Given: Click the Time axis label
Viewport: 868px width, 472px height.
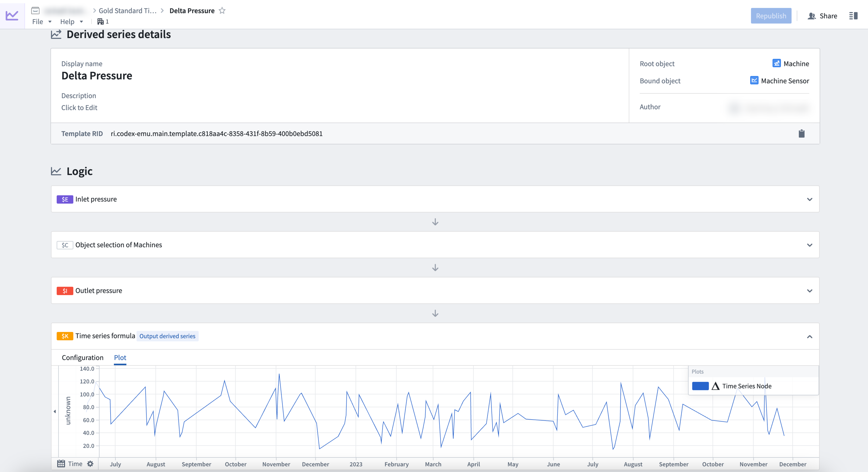Looking at the screenshot, I should (x=75, y=464).
